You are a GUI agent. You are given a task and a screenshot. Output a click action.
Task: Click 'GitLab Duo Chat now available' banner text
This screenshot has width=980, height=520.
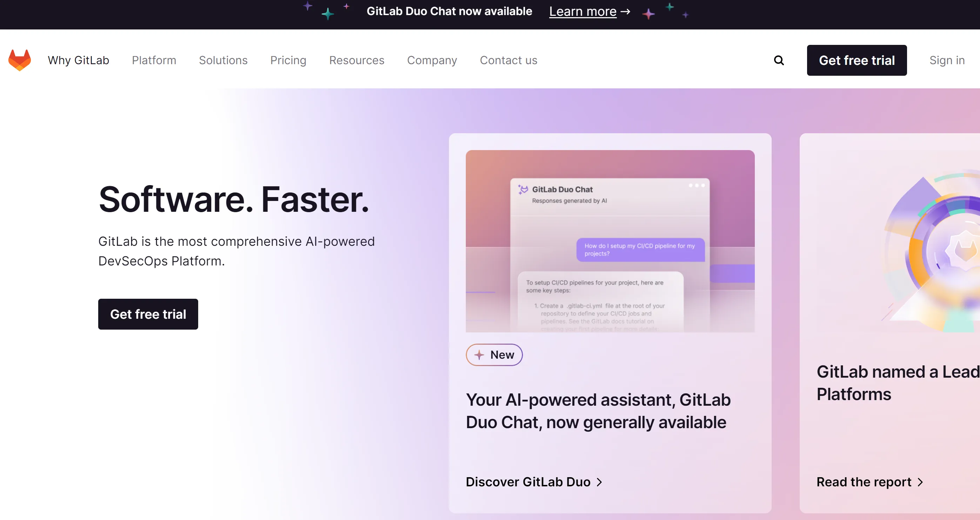(449, 12)
